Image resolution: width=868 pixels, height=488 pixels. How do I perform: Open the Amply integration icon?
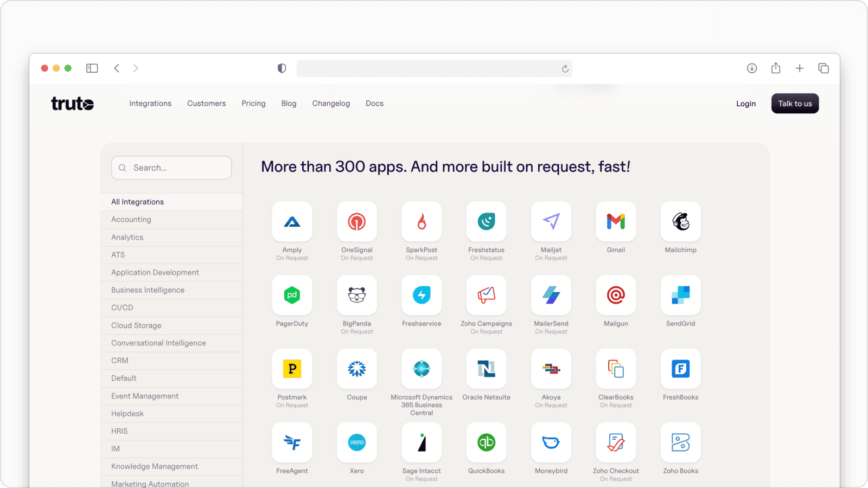tap(292, 221)
